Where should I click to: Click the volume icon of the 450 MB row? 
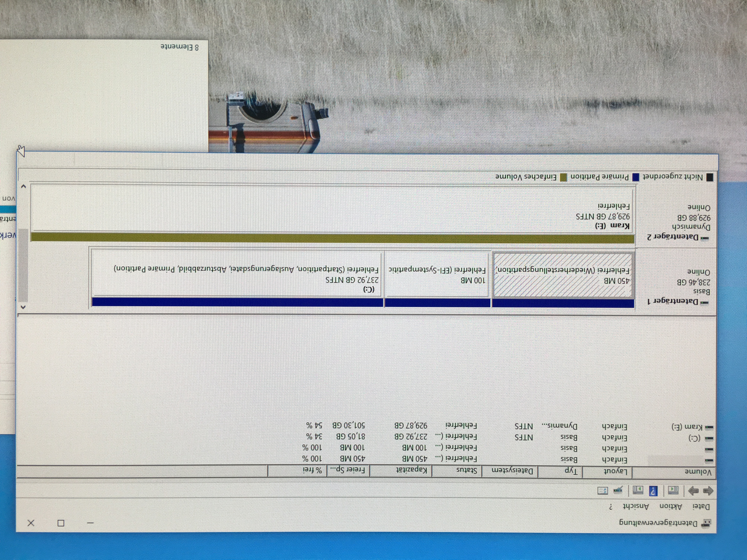(709, 460)
